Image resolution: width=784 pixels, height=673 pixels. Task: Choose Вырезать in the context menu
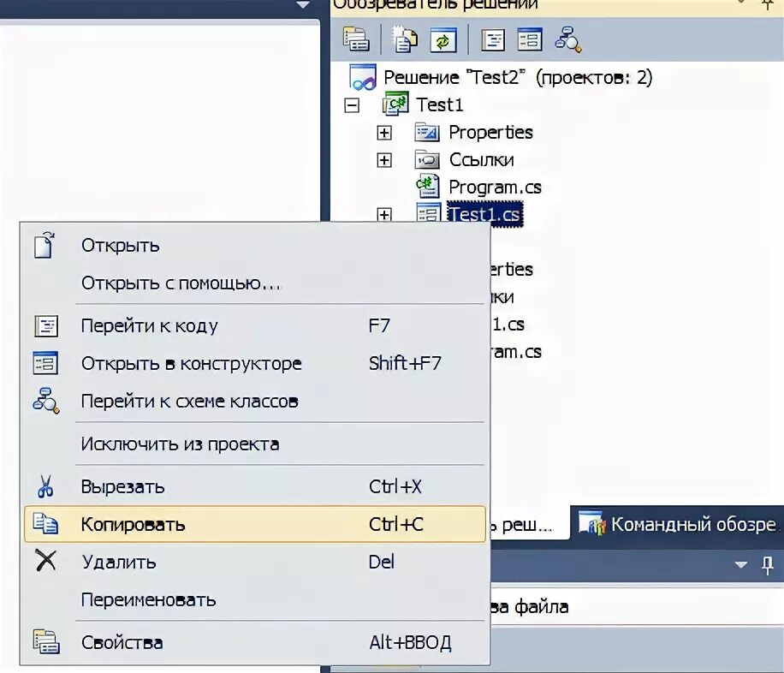254,486
